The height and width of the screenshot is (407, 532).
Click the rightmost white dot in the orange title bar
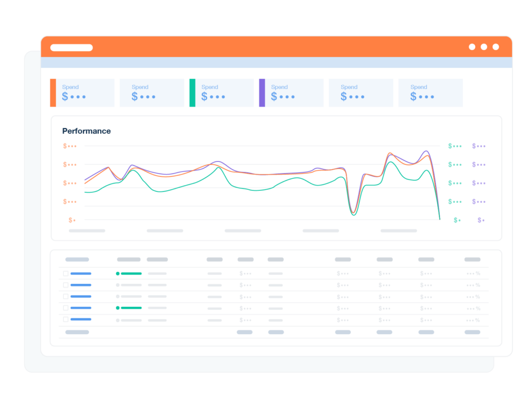(496, 47)
